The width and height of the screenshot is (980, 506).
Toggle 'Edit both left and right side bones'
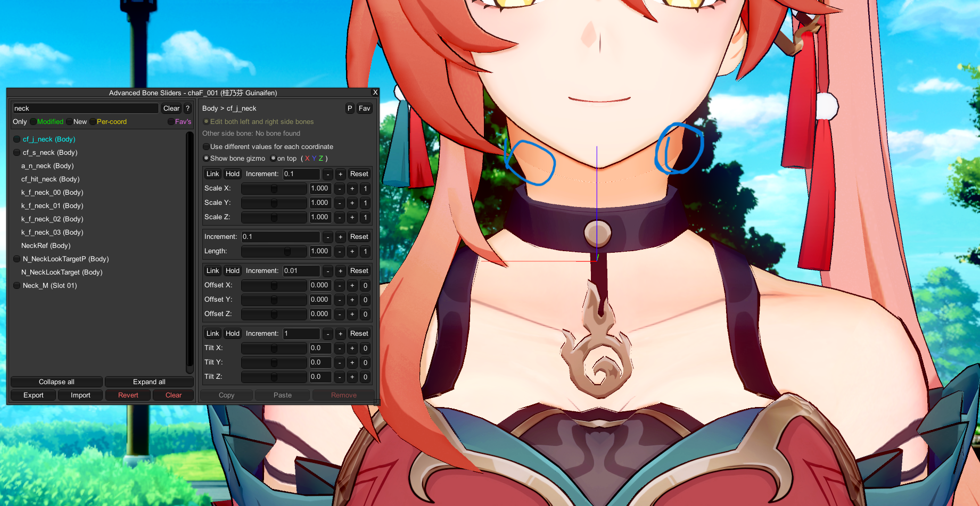pos(206,122)
